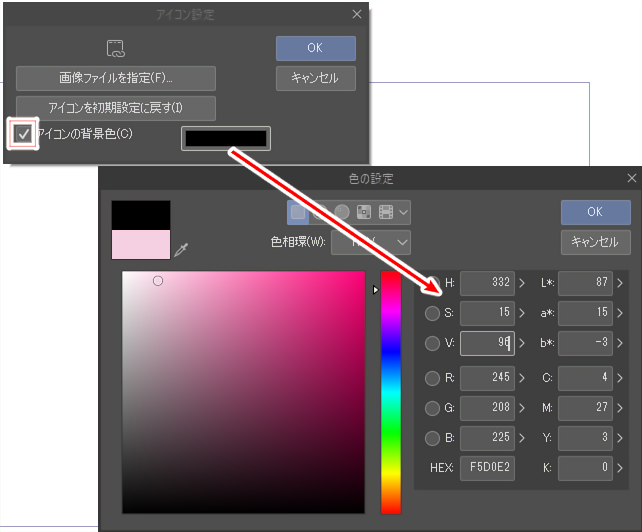Open the 色相環(W) dropdown
This screenshot has width=642, height=532.
371,242
